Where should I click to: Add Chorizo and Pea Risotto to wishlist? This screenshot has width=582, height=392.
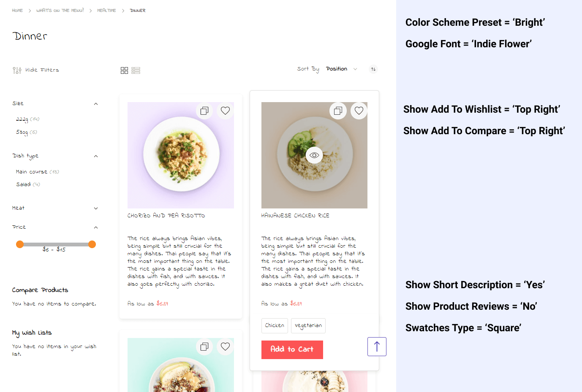point(225,111)
